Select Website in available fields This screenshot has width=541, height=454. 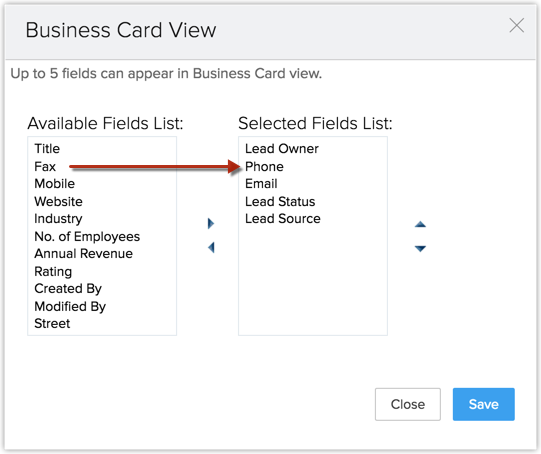click(58, 201)
